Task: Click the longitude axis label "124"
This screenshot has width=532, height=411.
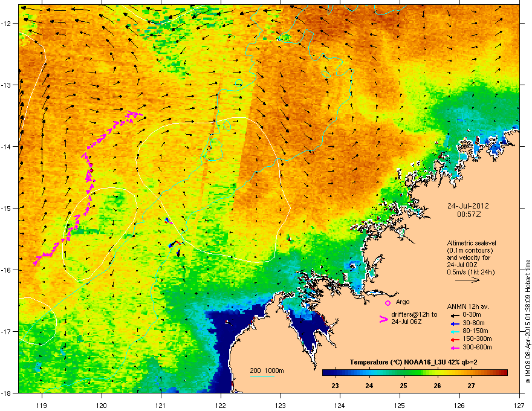Action: (x=340, y=405)
